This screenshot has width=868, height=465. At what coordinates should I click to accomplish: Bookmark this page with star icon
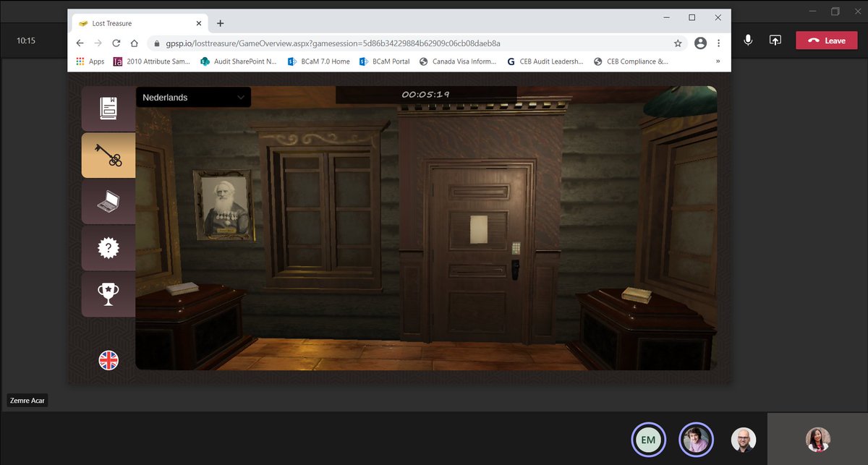click(678, 43)
